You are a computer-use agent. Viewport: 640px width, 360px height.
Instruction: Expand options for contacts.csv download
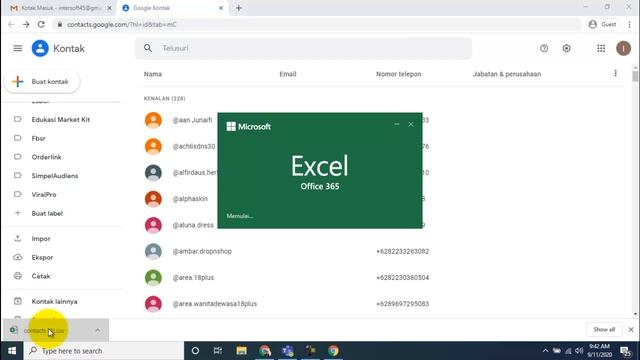click(x=98, y=330)
